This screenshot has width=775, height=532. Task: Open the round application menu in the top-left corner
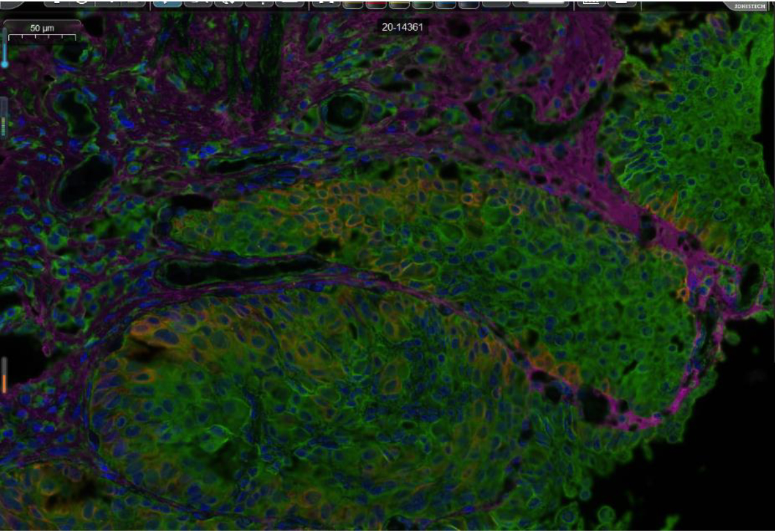(x=13, y=3)
